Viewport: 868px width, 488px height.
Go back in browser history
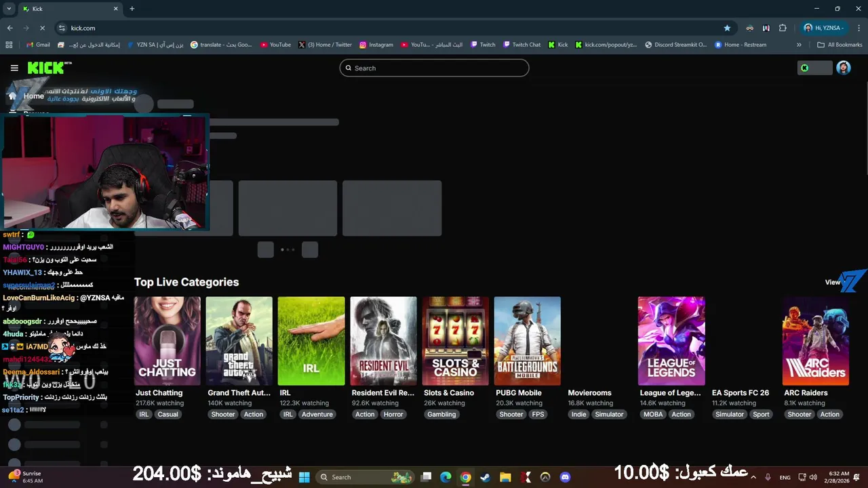[x=9, y=28]
